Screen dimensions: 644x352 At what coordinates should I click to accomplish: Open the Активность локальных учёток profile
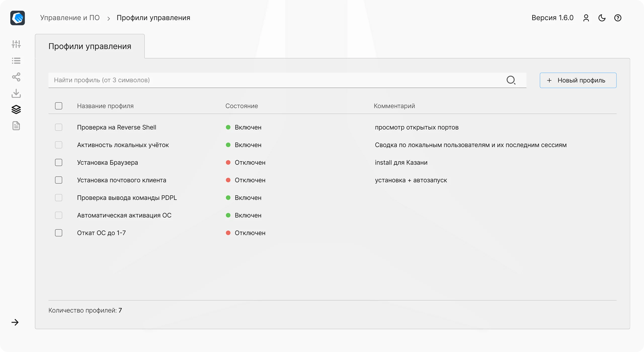point(123,145)
